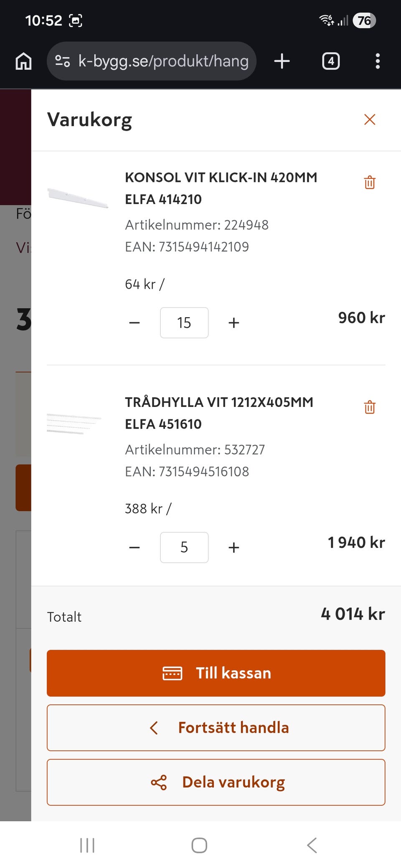Select the quantity field showing 15
The width and height of the screenshot is (401, 868).
[184, 323]
